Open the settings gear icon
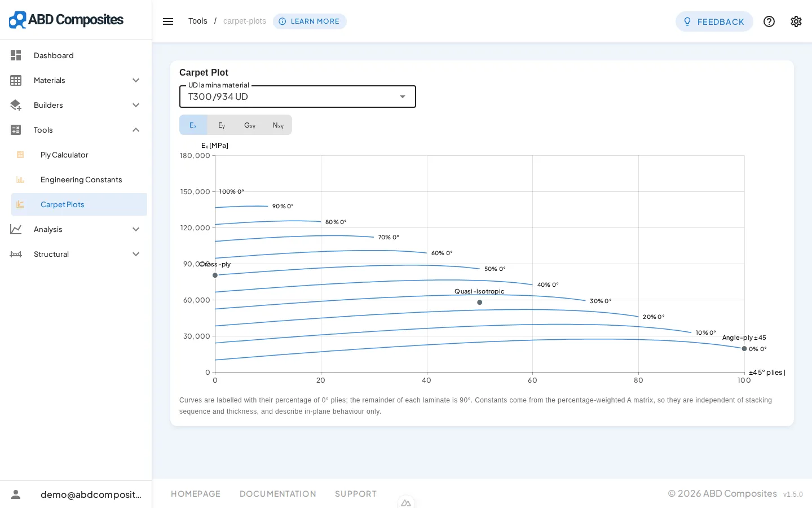 coord(796,21)
